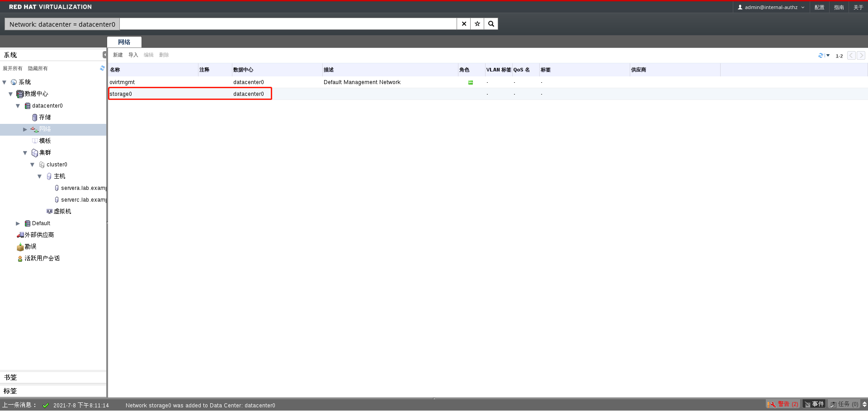The height and width of the screenshot is (411, 868).
Task: Click the green role icon on the ovirtmgmt row
Action: (x=470, y=82)
